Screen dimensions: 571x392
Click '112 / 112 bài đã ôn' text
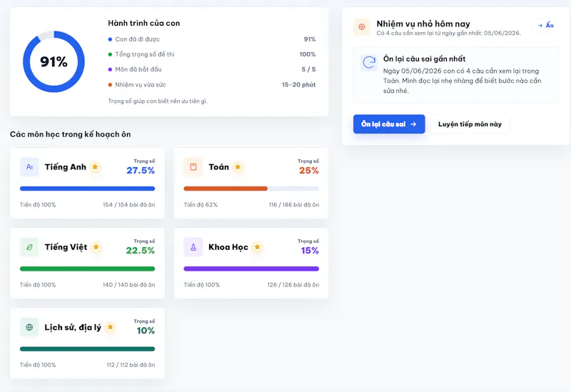(x=131, y=365)
